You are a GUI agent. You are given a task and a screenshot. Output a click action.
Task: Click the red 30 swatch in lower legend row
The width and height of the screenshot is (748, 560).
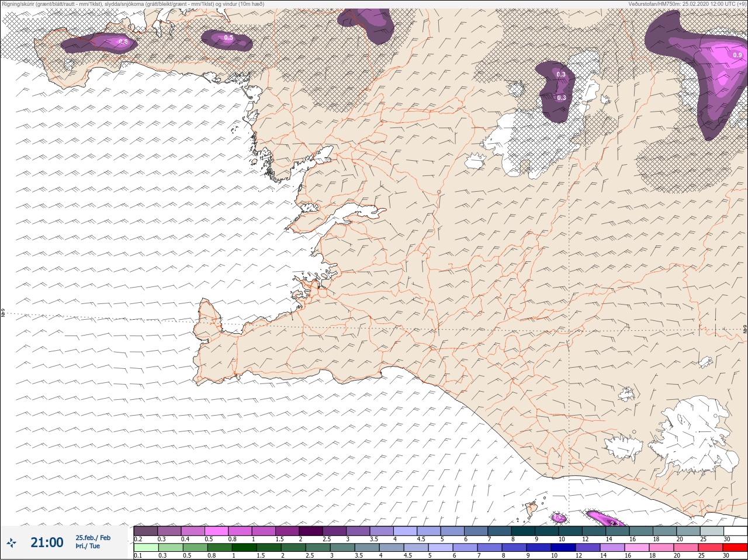[x=736, y=548]
